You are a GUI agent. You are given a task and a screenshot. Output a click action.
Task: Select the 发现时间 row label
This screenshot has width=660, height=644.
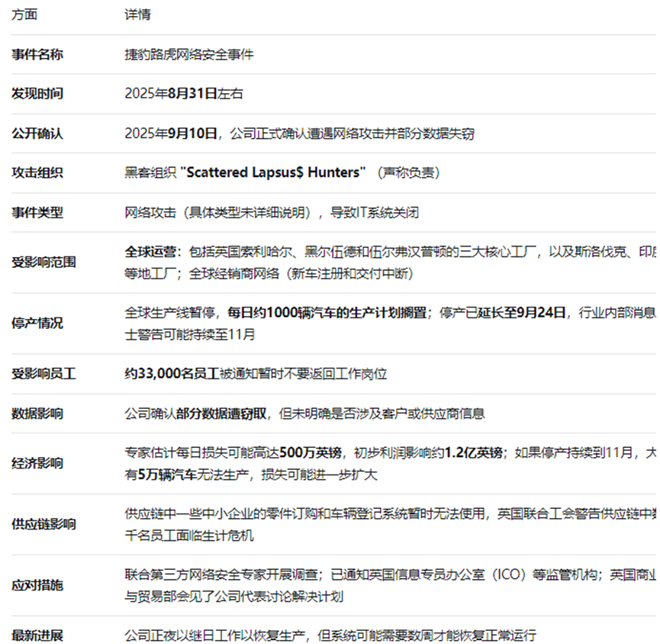click(37, 93)
